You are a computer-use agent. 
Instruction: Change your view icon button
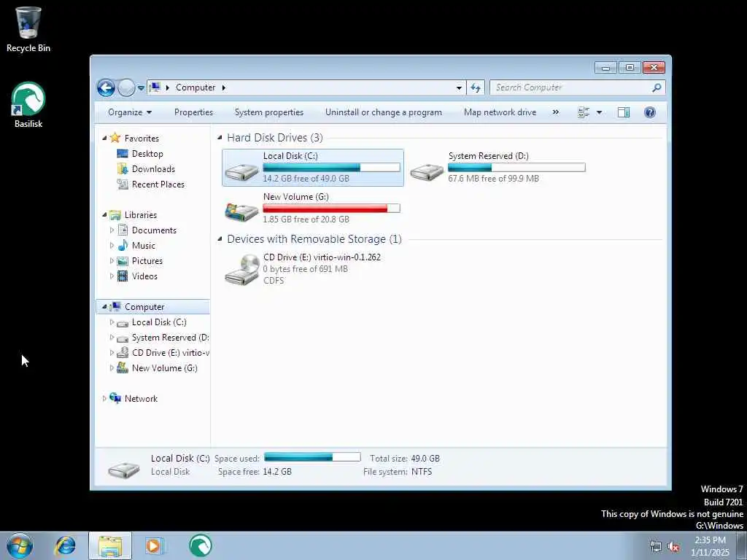point(584,112)
